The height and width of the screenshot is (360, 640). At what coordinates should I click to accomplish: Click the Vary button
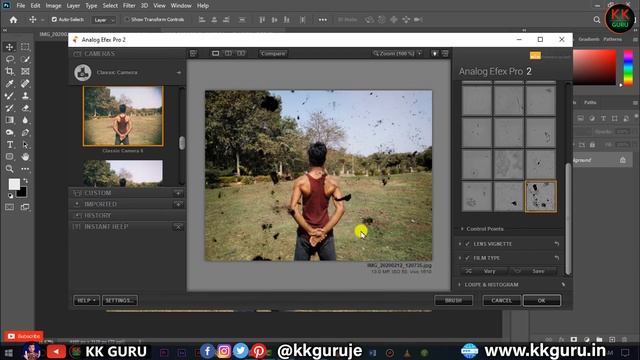pyautogui.click(x=484, y=271)
